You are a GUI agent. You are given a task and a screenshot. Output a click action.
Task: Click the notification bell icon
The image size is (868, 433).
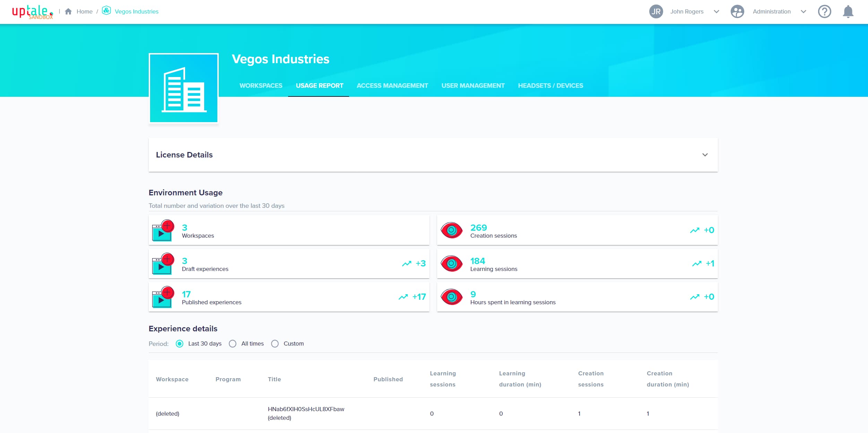[848, 11]
